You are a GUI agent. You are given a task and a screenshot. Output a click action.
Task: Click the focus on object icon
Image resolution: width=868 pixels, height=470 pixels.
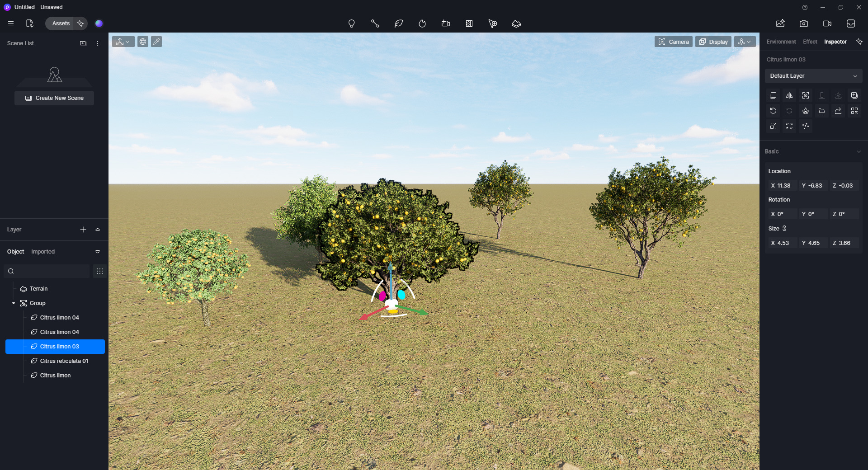click(806, 95)
